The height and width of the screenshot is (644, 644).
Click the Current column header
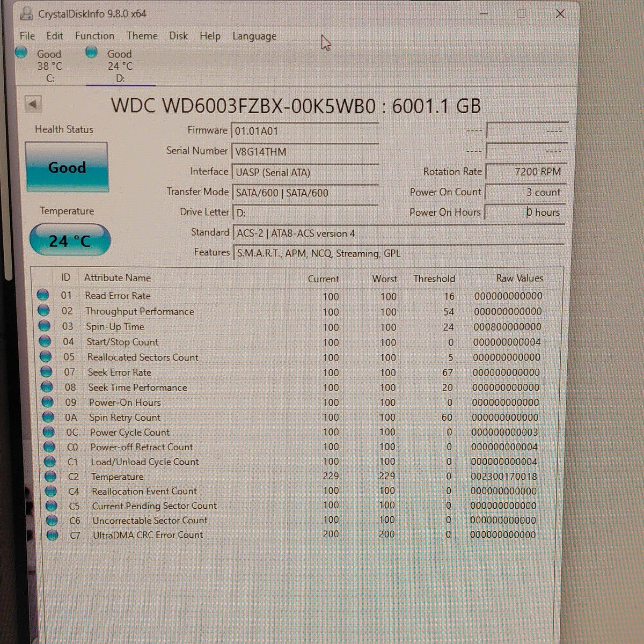point(323,279)
